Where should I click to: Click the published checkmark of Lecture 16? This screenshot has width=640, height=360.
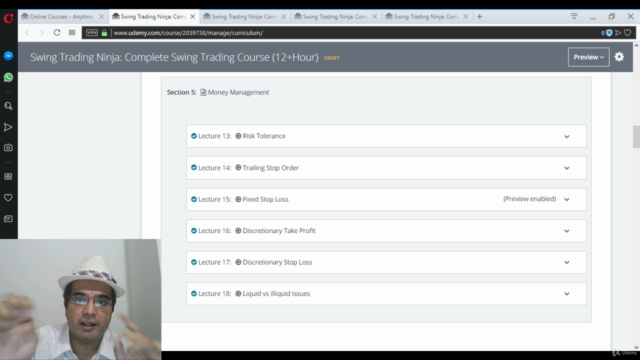pos(194,231)
